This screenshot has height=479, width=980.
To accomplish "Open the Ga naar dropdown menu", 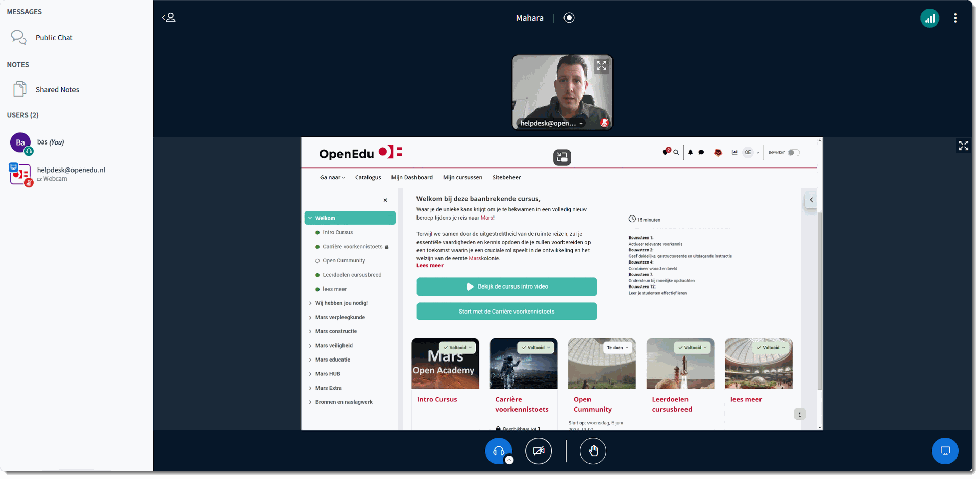I will (x=332, y=178).
